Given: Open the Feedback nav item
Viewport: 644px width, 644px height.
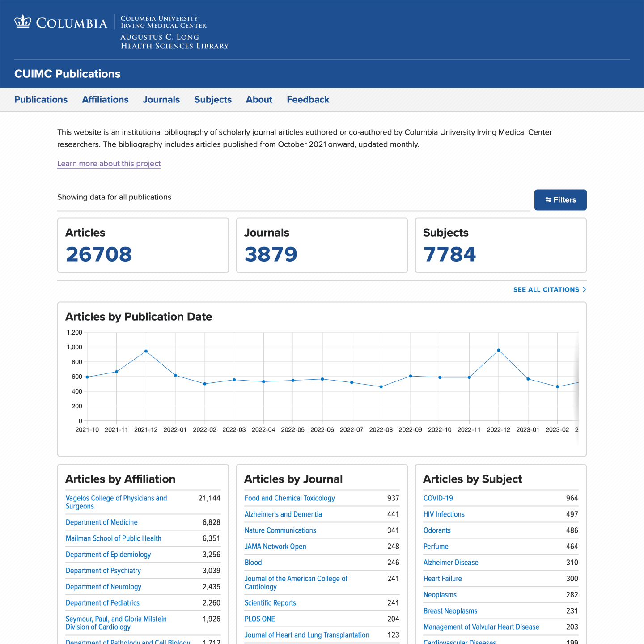Looking at the screenshot, I should [308, 100].
